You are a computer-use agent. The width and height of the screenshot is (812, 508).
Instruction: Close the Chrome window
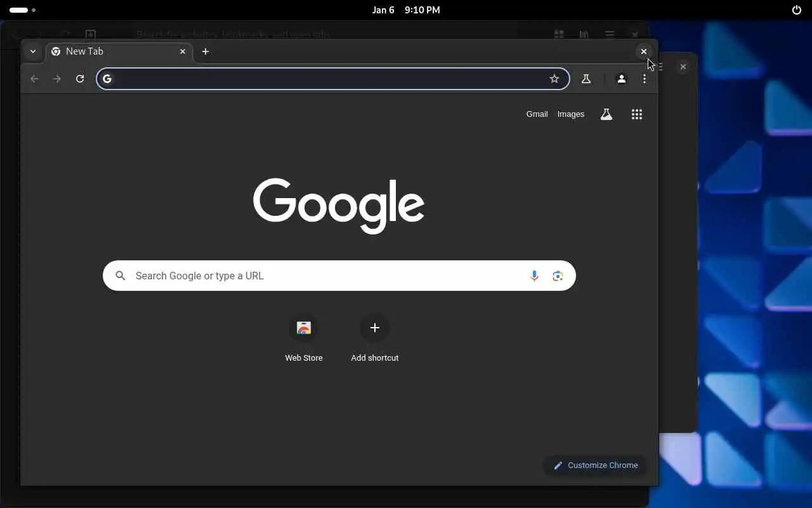pos(644,51)
